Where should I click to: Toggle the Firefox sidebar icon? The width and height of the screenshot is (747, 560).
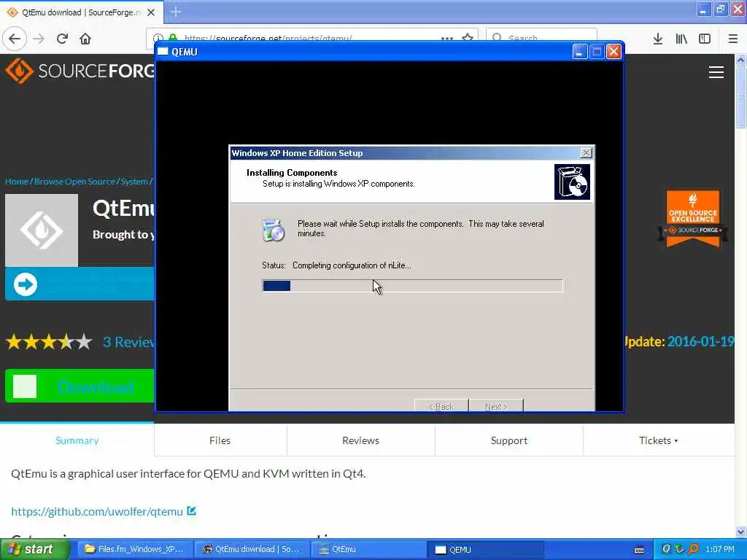tap(705, 39)
